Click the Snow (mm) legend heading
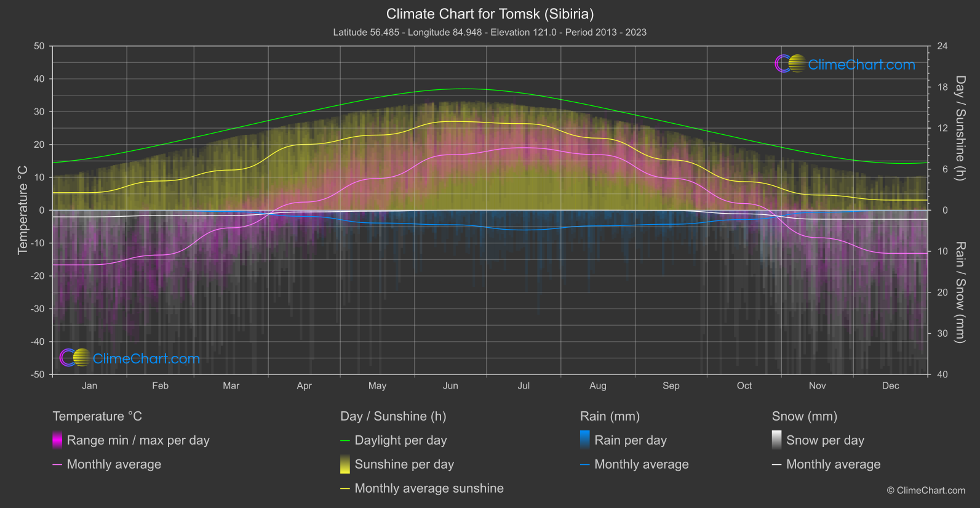The height and width of the screenshot is (508, 980). tap(805, 416)
